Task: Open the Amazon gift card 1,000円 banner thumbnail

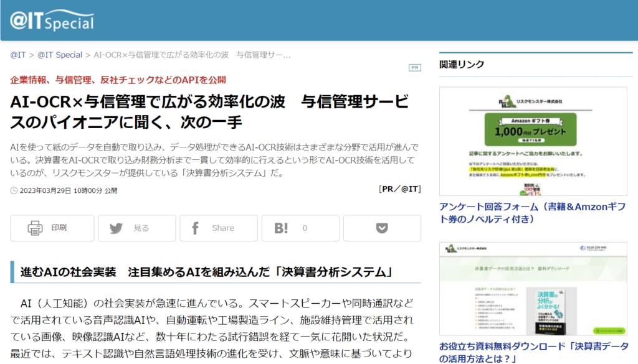Action: (x=533, y=141)
